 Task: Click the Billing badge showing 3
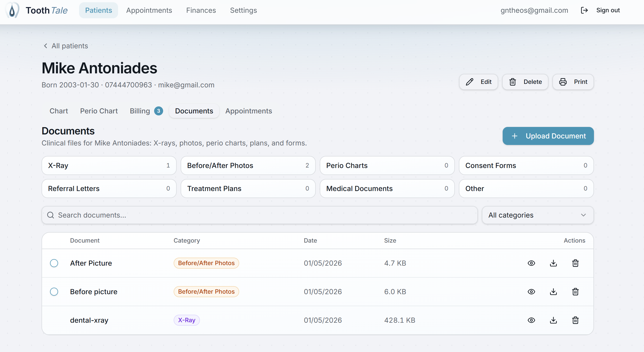(x=158, y=111)
